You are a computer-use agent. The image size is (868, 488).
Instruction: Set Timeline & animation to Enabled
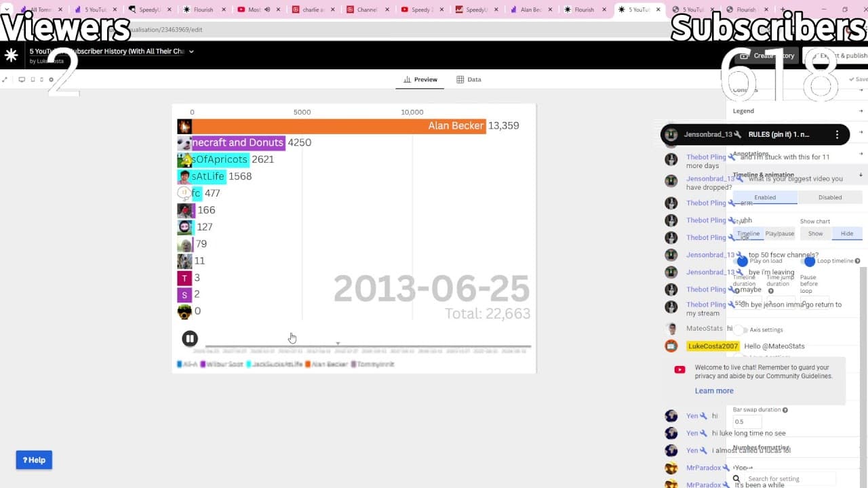click(765, 197)
